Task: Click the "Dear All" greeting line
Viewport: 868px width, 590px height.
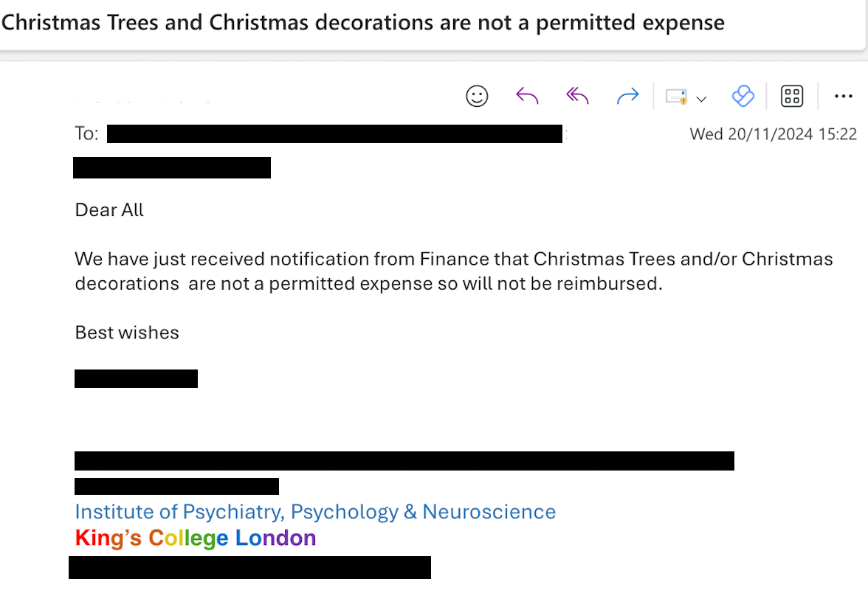Action: point(109,210)
